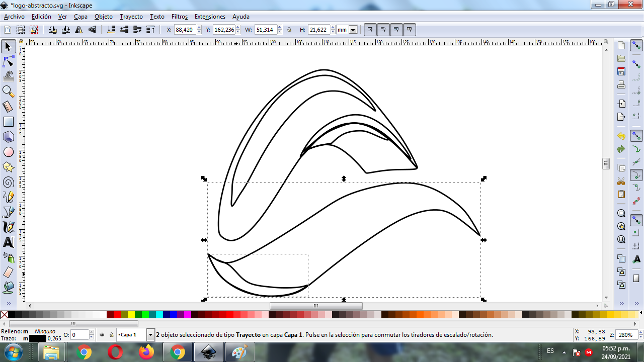This screenshot has height=362, width=644.
Task: Decrease height H spinner
Action: tap(332, 32)
